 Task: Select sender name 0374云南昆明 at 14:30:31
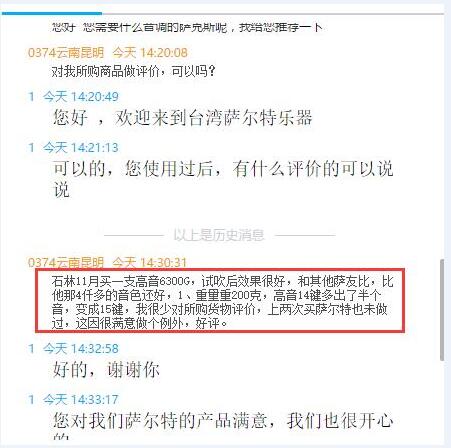coord(66,263)
